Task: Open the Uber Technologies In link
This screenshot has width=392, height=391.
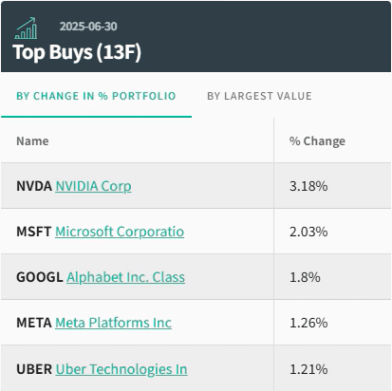Action: click(x=121, y=369)
